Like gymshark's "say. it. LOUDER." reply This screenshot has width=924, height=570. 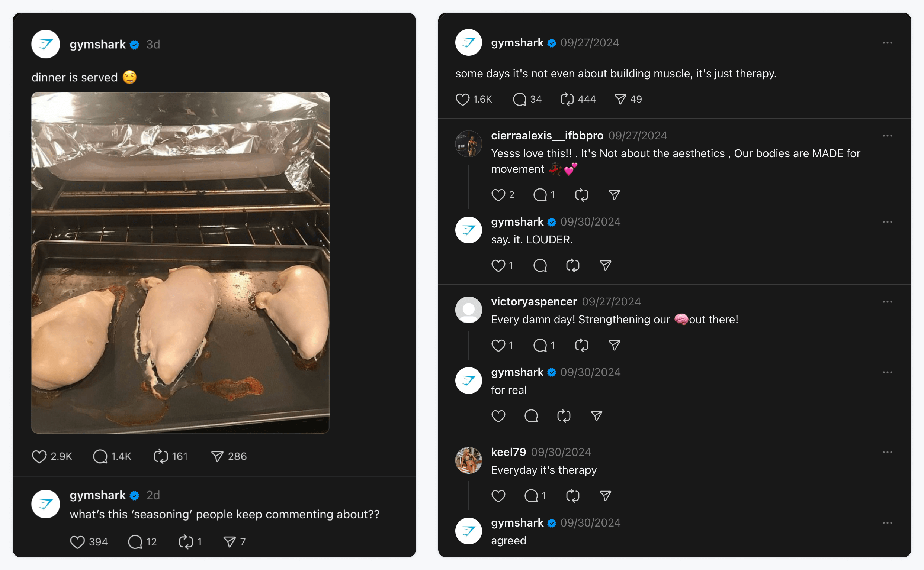(498, 265)
